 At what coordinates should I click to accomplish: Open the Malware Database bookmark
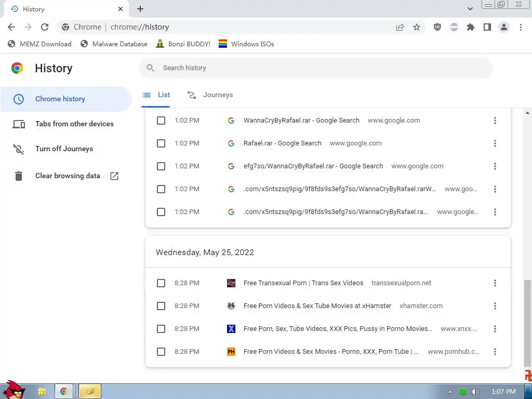click(x=114, y=44)
